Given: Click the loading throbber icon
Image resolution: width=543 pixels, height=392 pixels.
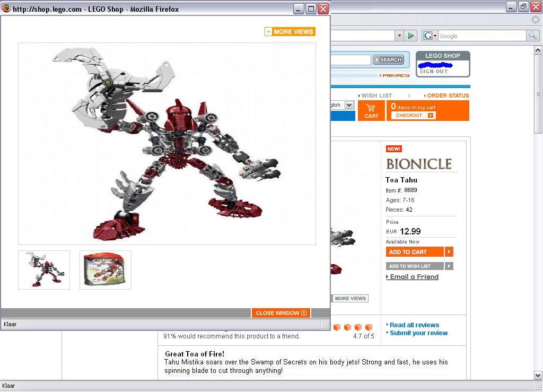Looking at the screenshot, I should pyautogui.click(x=536, y=20).
